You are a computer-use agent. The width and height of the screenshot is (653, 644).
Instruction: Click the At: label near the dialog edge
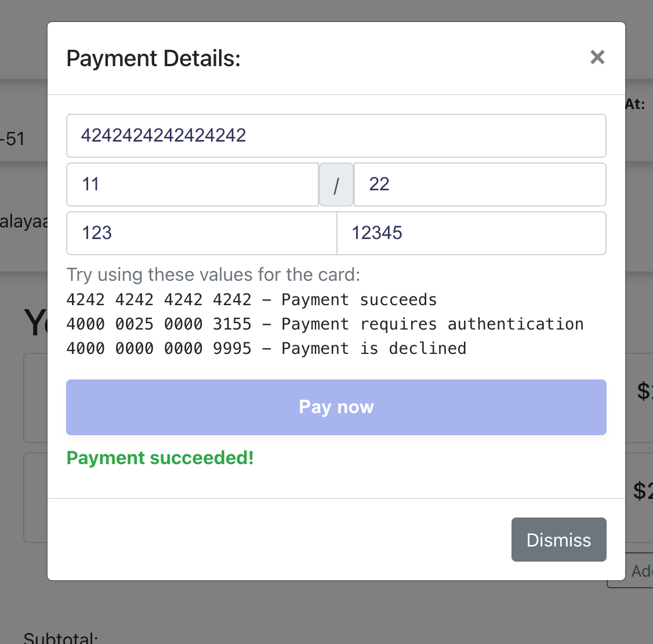coord(636,104)
